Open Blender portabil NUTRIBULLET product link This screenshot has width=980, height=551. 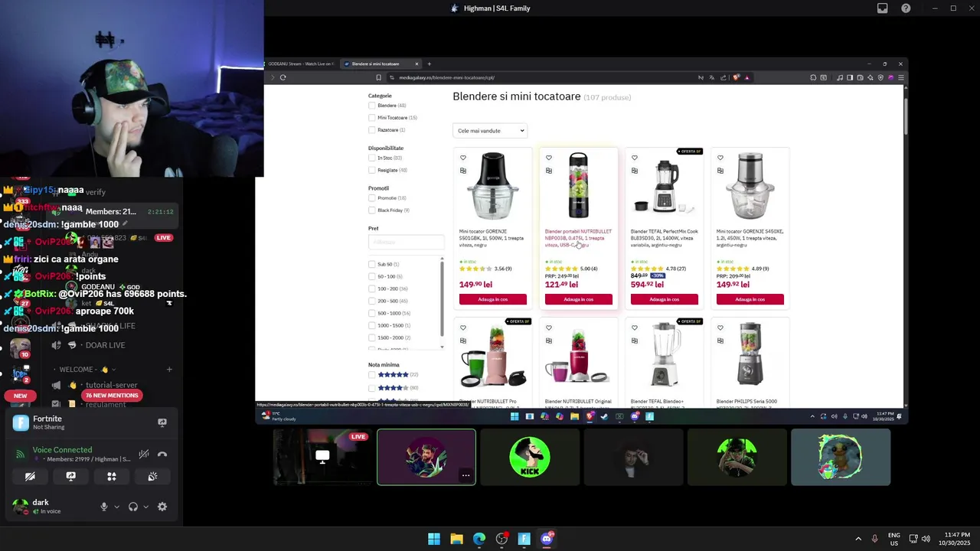(x=578, y=238)
